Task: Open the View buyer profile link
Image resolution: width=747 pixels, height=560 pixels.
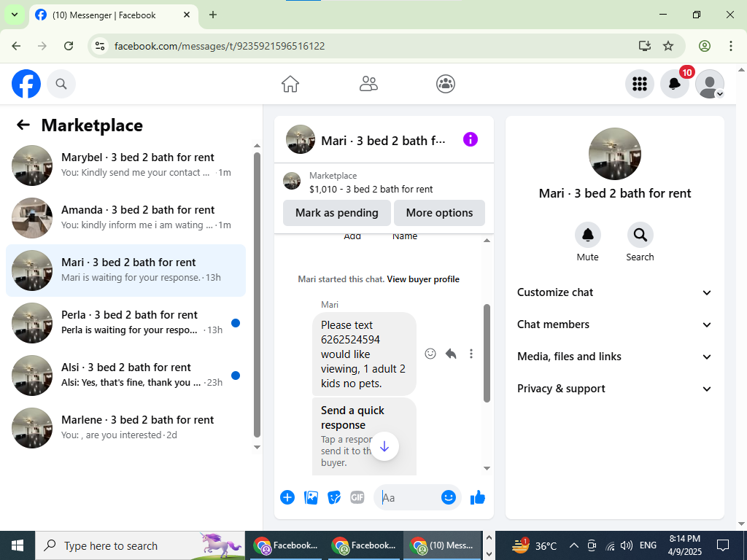Action: click(x=423, y=279)
